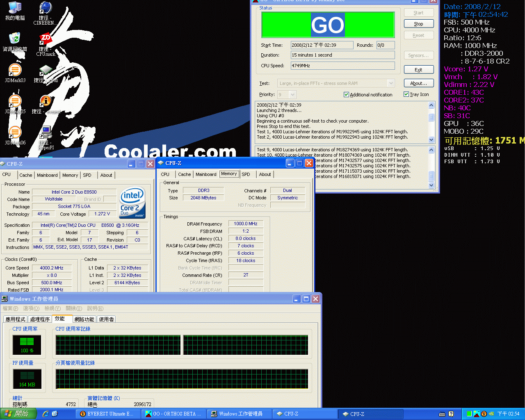Click the About... button in ORTHOS
525x420 pixels.
[418, 83]
